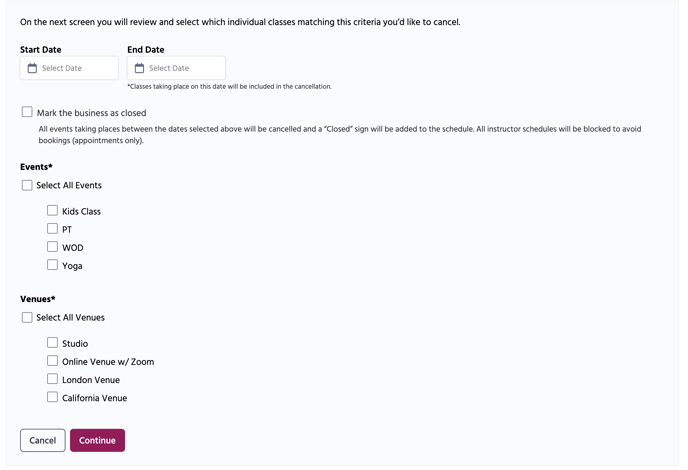Screen dimensions: 688x470
Task: Click the Continue button
Action: point(97,440)
